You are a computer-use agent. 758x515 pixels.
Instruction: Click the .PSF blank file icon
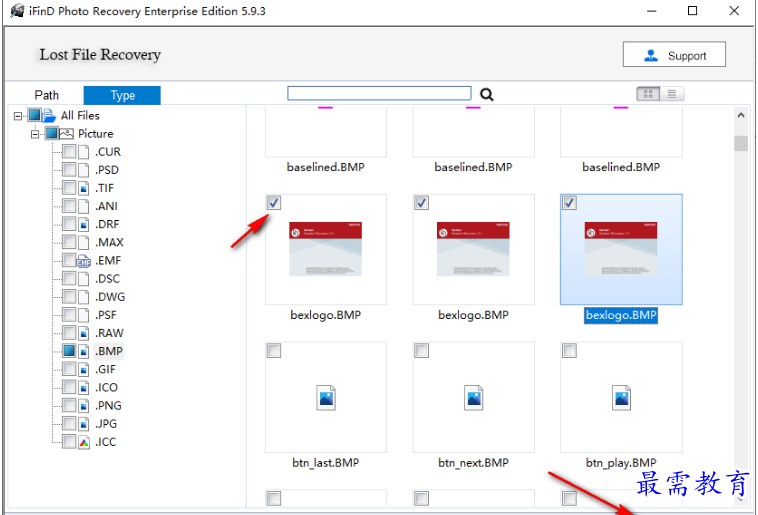(84, 315)
